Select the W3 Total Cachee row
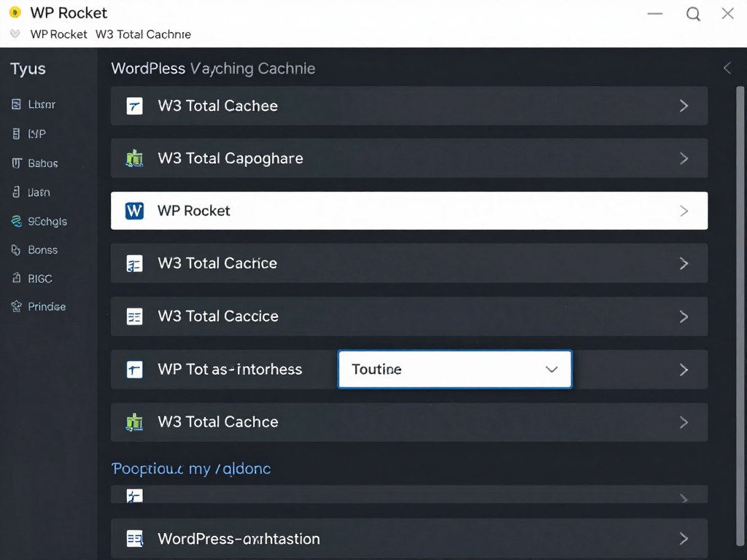The image size is (747, 560). coord(409,106)
